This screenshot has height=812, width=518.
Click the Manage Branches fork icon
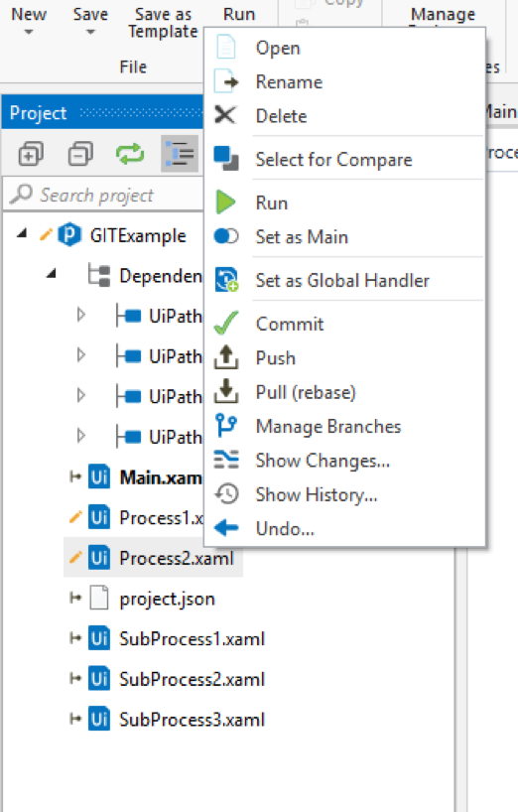click(x=226, y=426)
